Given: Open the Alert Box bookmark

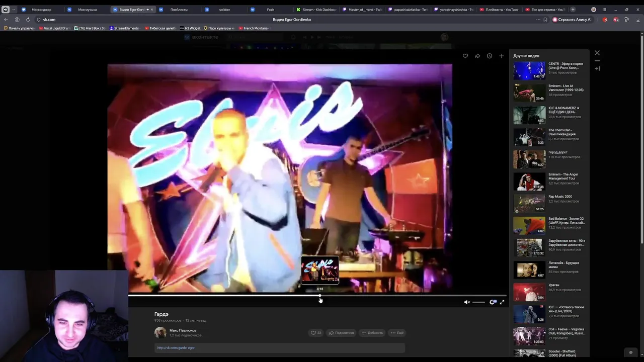Looking at the screenshot, I should point(90,28).
